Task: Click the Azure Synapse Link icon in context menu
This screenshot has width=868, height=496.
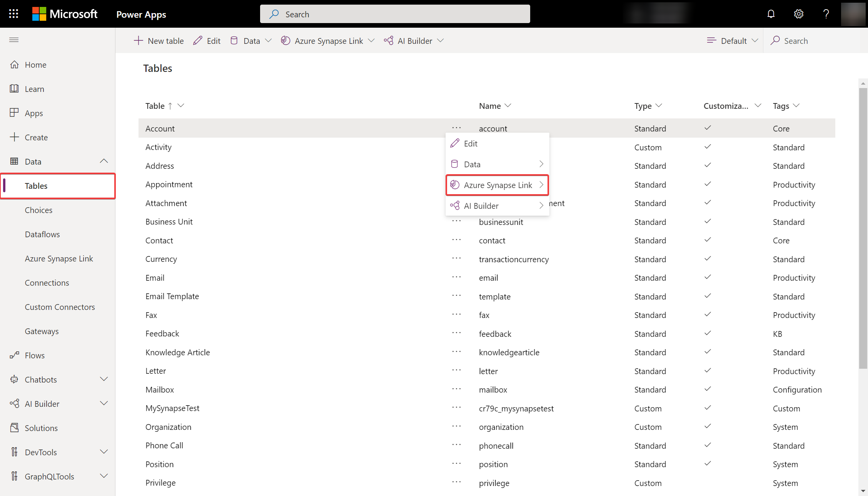Action: [x=454, y=185]
